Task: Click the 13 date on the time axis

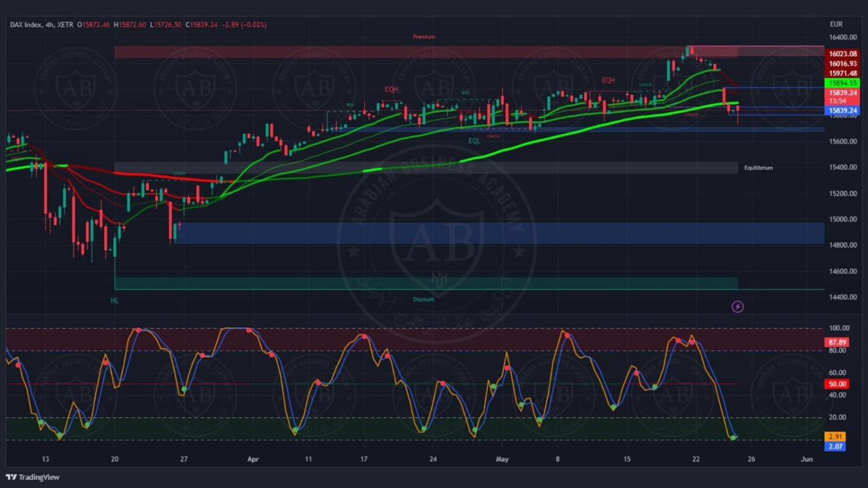Action: click(x=46, y=459)
